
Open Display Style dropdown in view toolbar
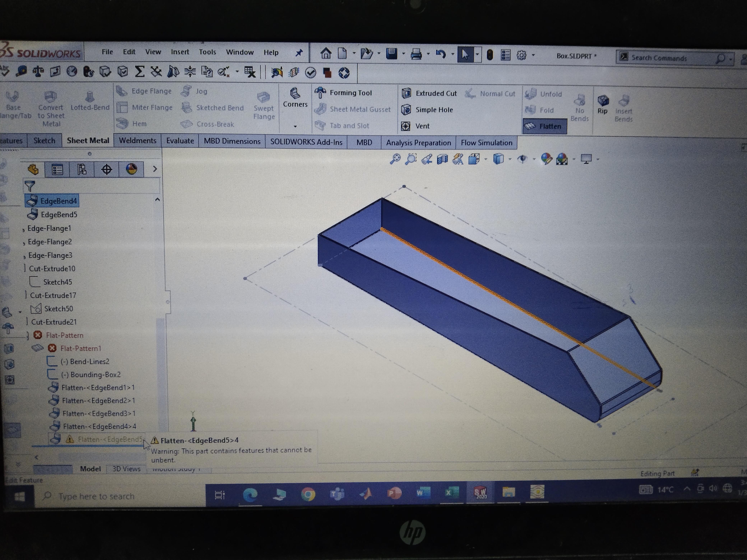[510, 159]
